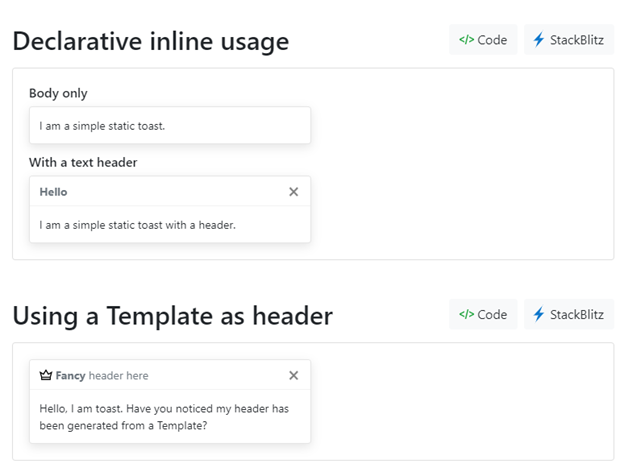Click the Fancy header here text
Viewport: 624px width, 472px height.
tap(101, 375)
